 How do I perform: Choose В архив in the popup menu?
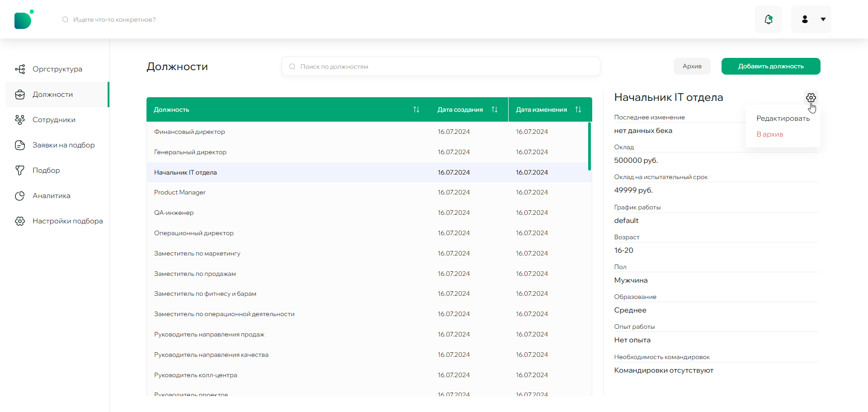click(770, 134)
